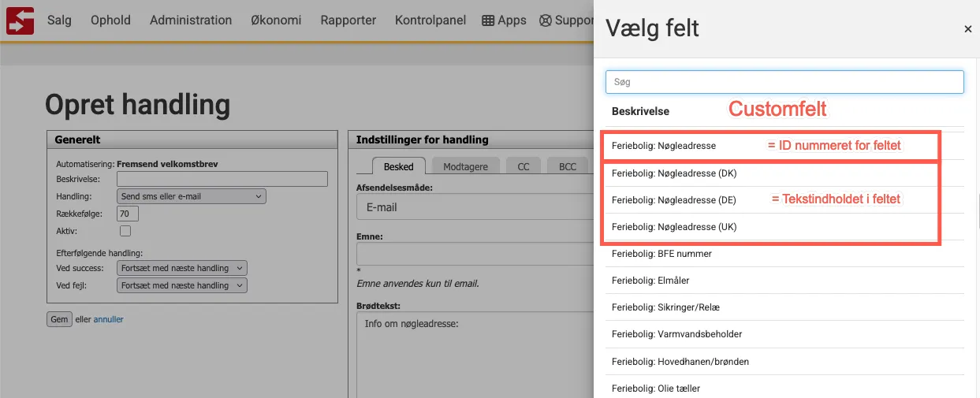Open the Apps grid menu

click(x=504, y=20)
